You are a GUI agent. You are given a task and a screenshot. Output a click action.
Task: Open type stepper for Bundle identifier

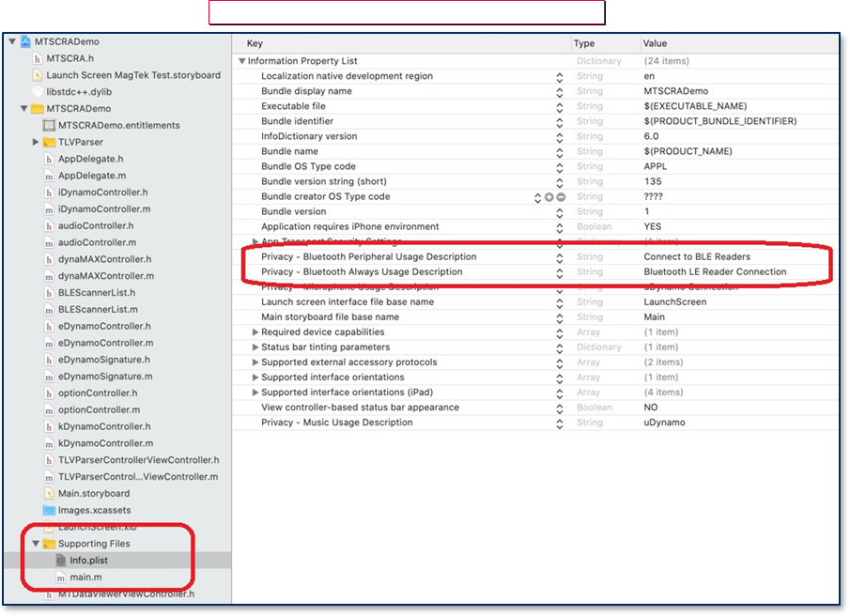(560, 123)
